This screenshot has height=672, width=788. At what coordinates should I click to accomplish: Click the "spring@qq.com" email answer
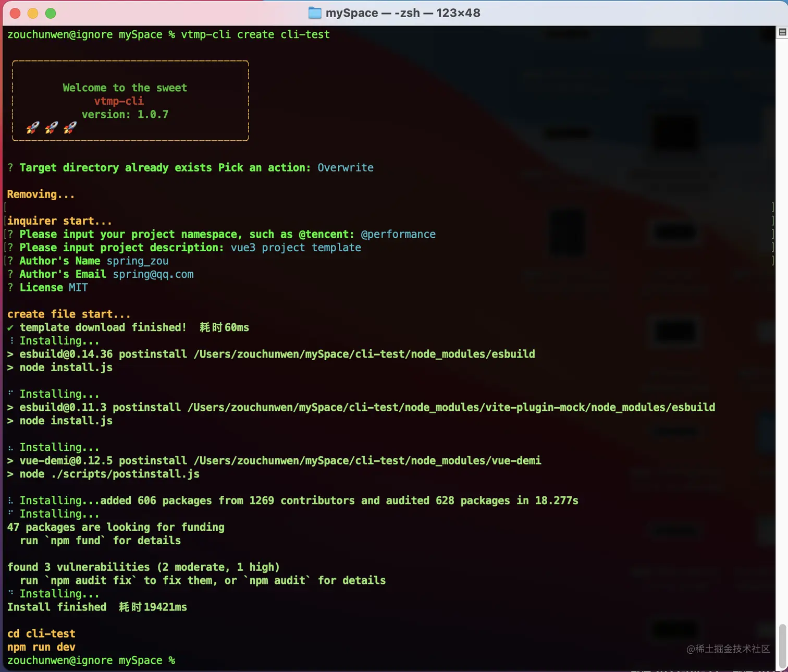click(x=153, y=274)
